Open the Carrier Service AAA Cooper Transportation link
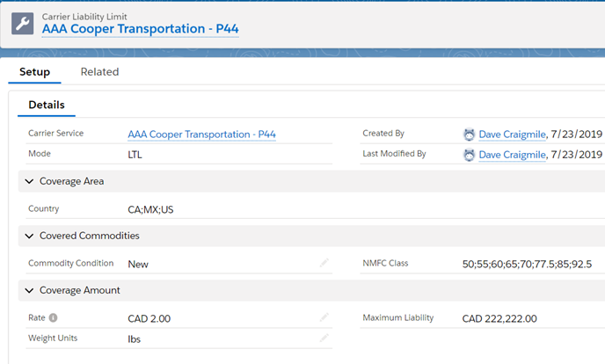Viewport: 605px width, 364px height. pyautogui.click(x=201, y=135)
